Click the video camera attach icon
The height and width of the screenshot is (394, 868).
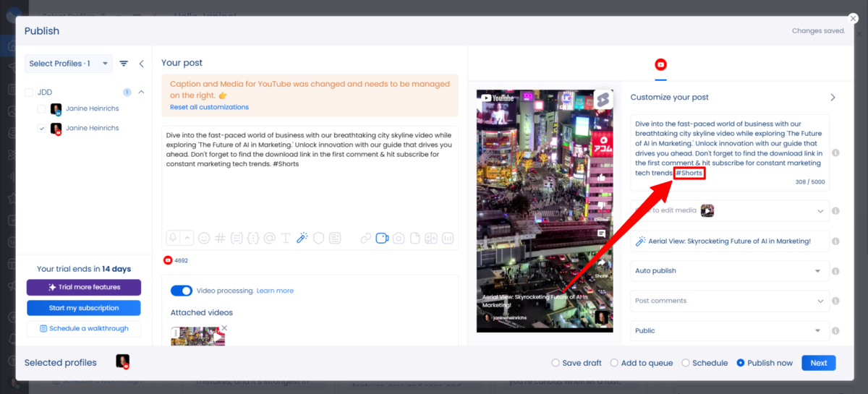coord(383,238)
